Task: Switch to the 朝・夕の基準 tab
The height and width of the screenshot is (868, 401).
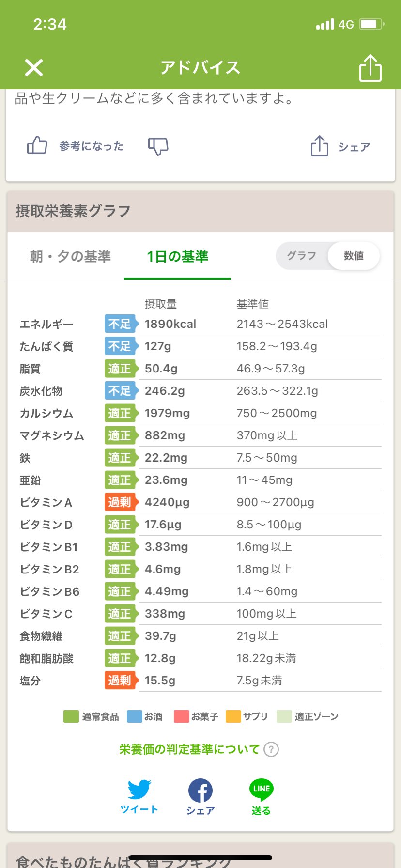Action: (71, 256)
